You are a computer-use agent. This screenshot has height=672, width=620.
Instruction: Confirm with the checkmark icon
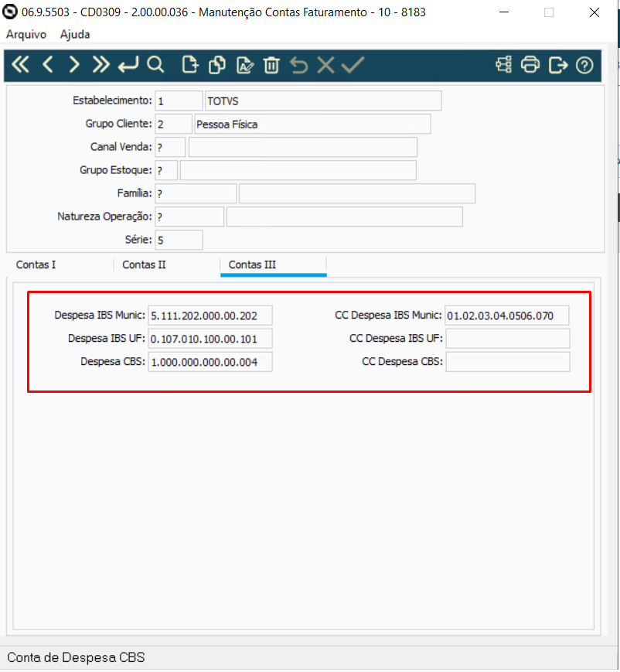point(353,65)
